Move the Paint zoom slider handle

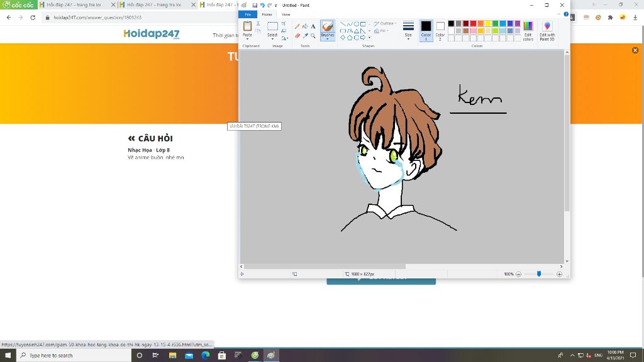pyautogui.click(x=539, y=274)
